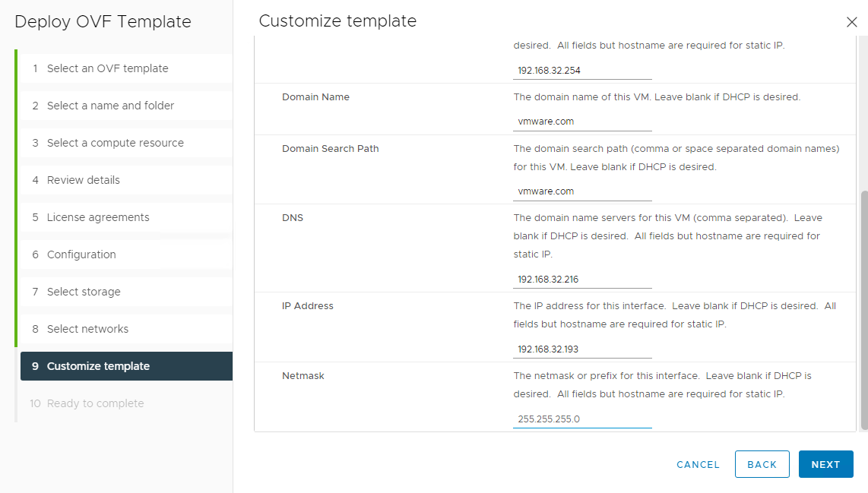Select the Netmask field showing 255.255.255.0
Viewport: 868px width, 493px height.
(x=582, y=418)
